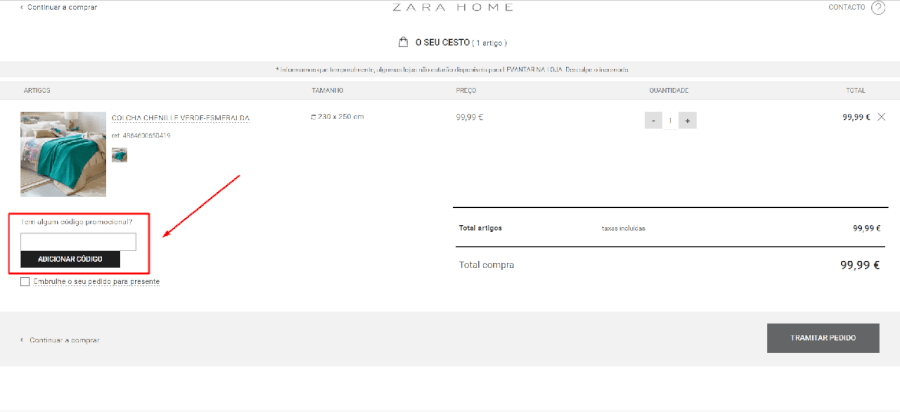The width and height of the screenshot is (900, 412).
Task: Click the ZARA HOME logo
Action: (x=452, y=7)
